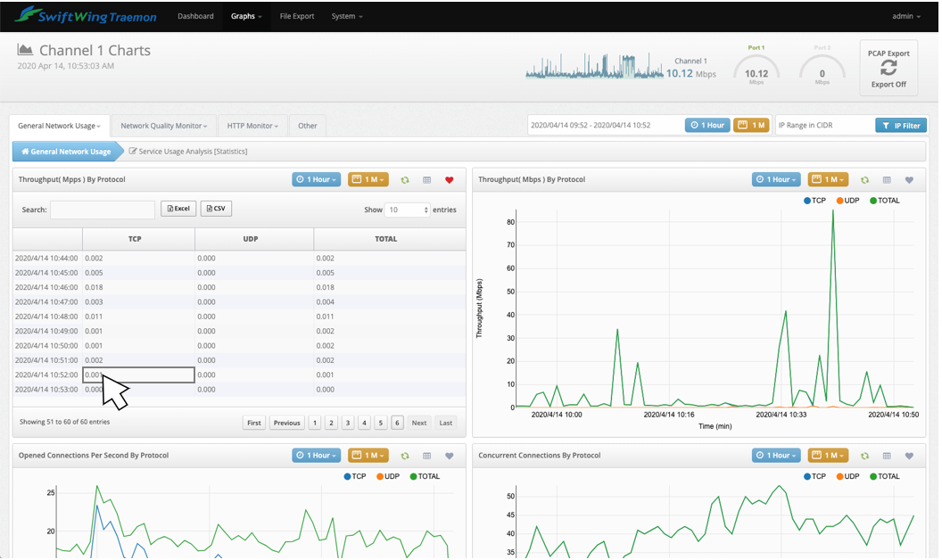Open the Dashboard page
This screenshot has height=560, width=942.
pyautogui.click(x=196, y=16)
